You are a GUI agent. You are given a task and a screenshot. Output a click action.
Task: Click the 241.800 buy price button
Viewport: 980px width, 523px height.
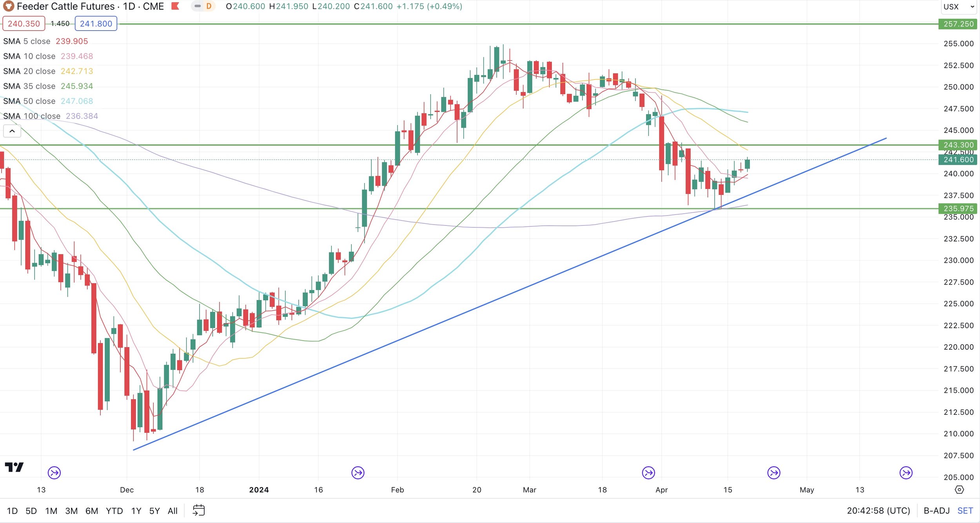(96, 24)
